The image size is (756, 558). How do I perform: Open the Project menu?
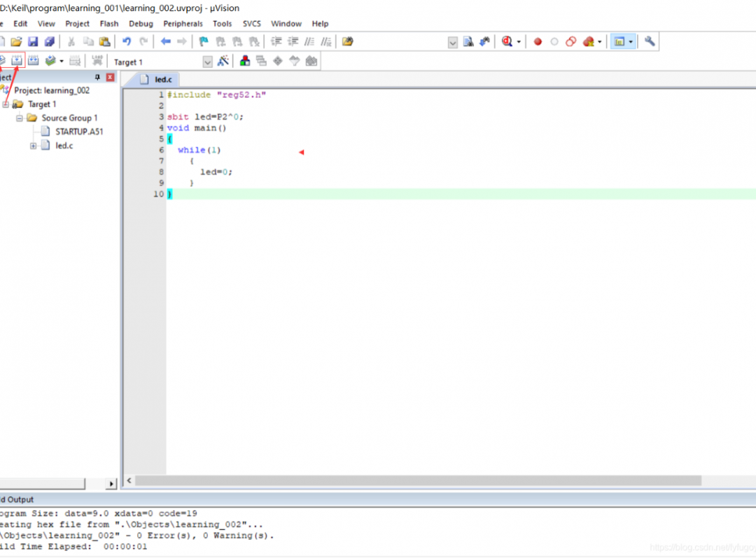pos(77,24)
